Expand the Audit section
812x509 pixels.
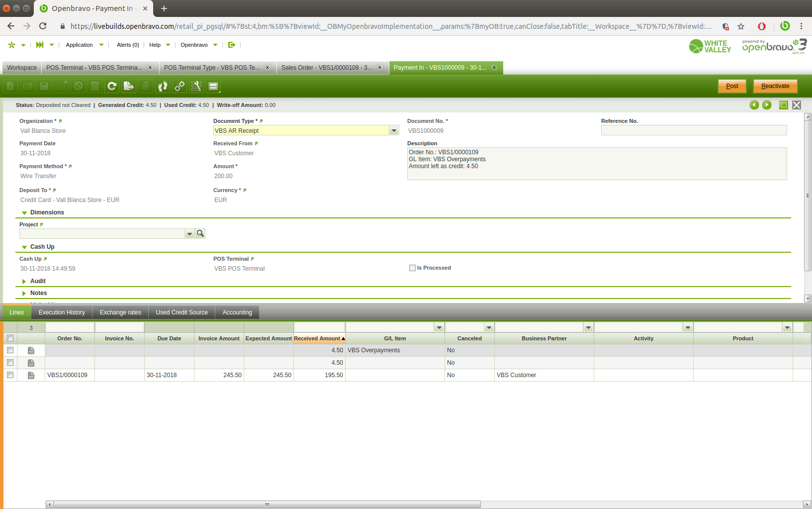pos(24,282)
